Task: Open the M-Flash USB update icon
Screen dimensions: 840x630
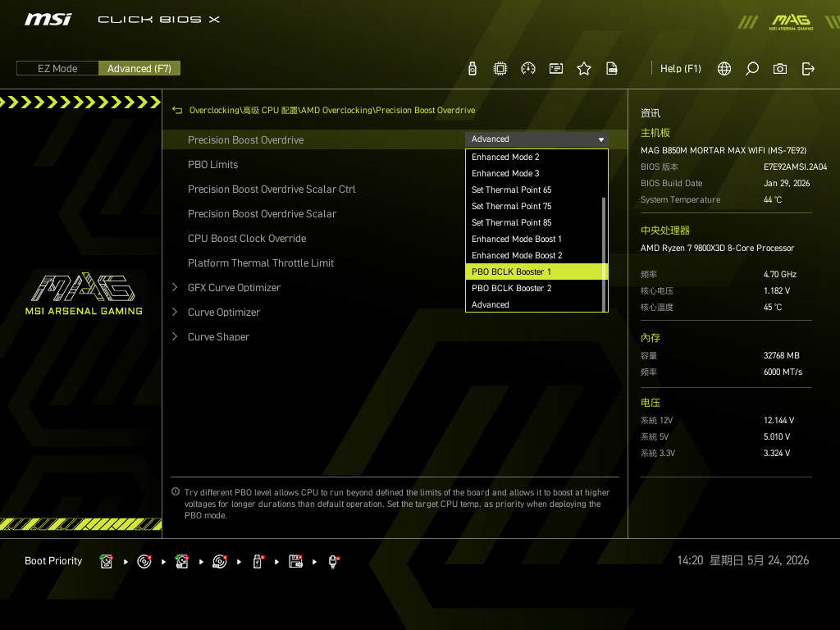Action: coord(472,69)
